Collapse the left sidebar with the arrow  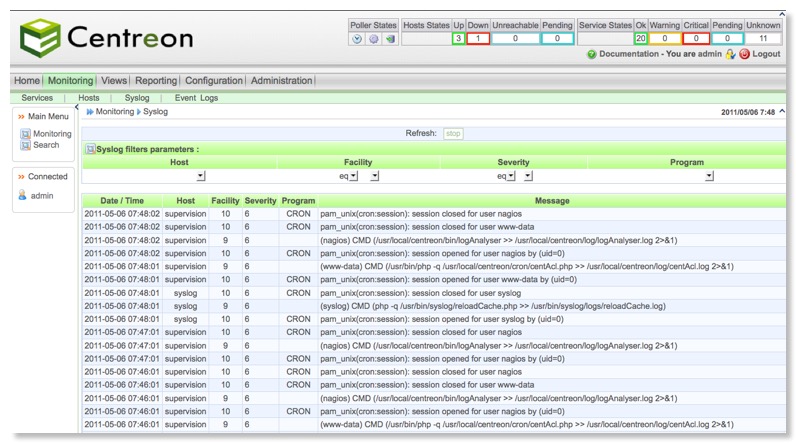click(77, 107)
